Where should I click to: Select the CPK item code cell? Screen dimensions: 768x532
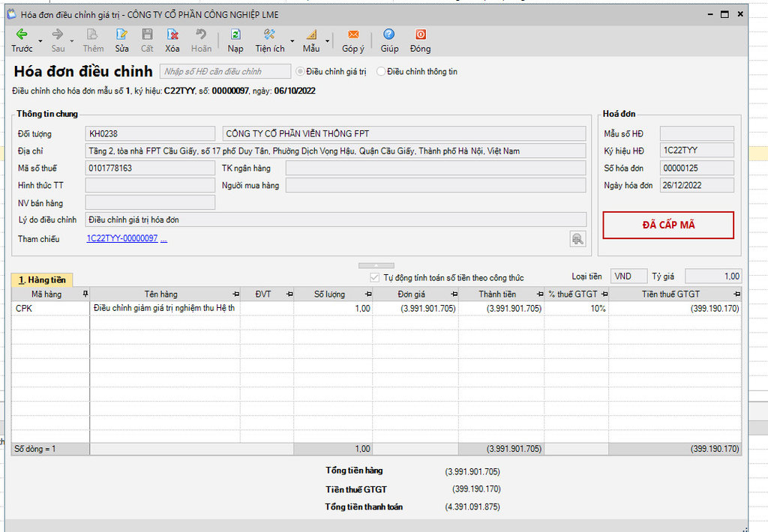(50, 308)
